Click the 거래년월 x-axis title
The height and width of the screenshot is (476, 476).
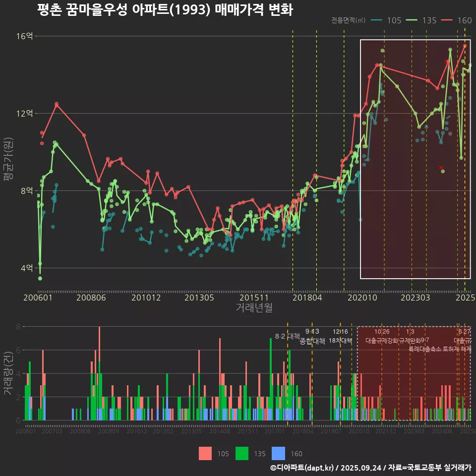(254, 308)
